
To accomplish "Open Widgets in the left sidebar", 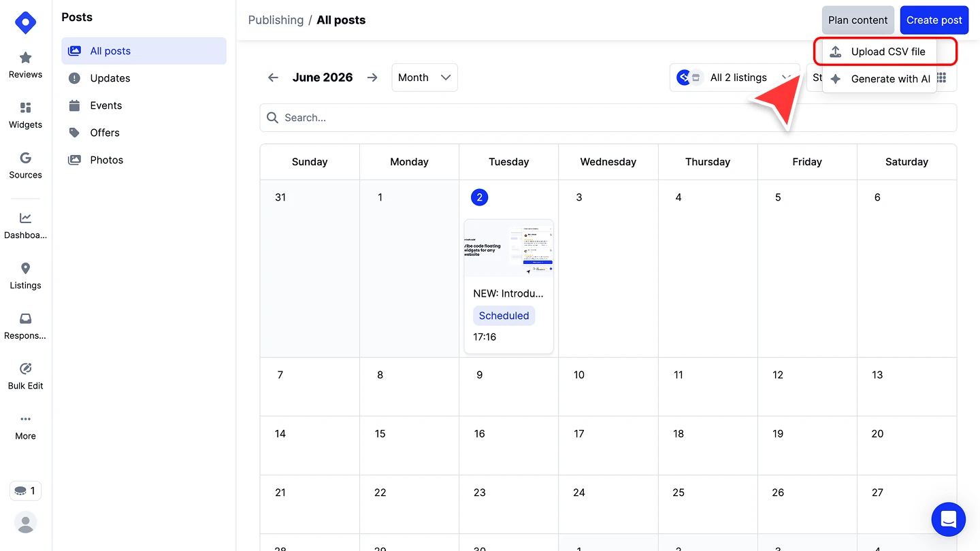I will click(25, 115).
